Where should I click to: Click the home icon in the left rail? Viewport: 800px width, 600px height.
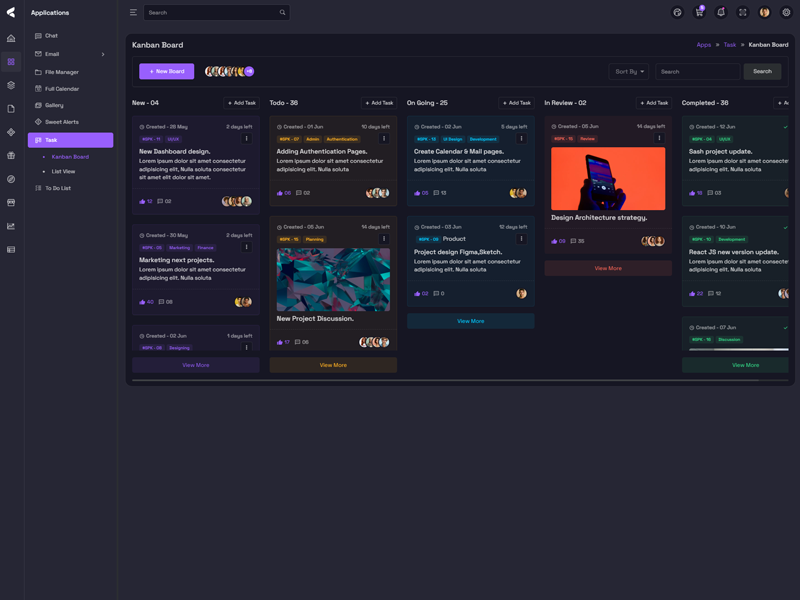click(x=11, y=38)
